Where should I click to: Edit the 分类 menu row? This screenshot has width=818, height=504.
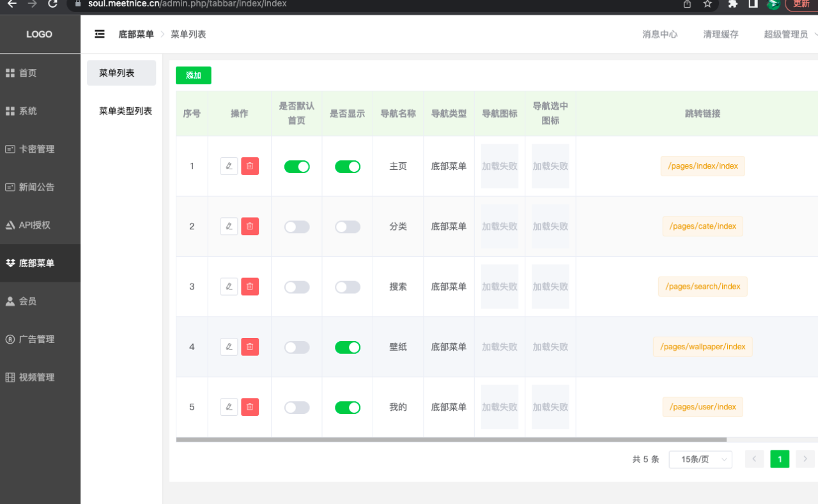pyautogui.click(x=229, y=226)
